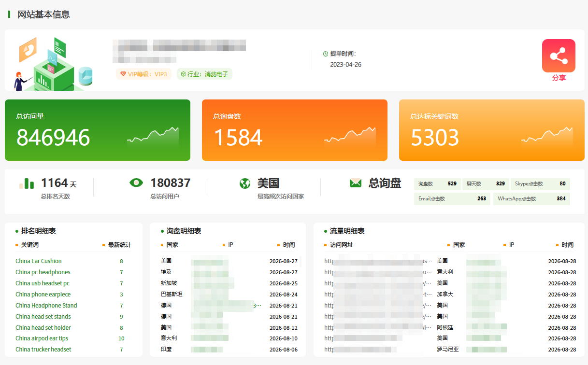
Task: Click the WhatsApp点击数 counter
Action: pos(531,199)
